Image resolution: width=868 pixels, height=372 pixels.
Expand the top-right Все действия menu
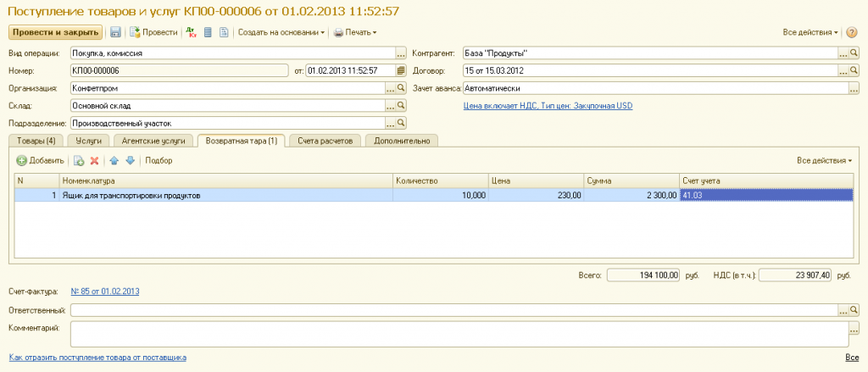[x=811, y=32]
